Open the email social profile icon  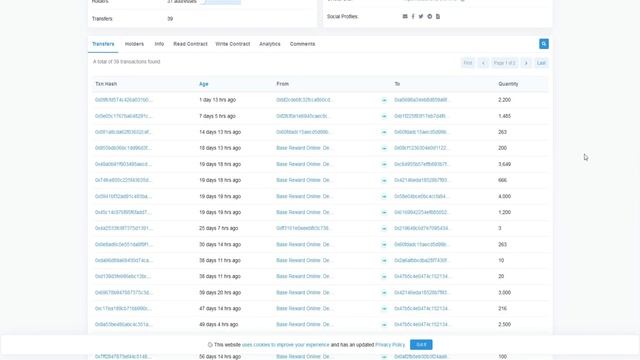[405, 16]
